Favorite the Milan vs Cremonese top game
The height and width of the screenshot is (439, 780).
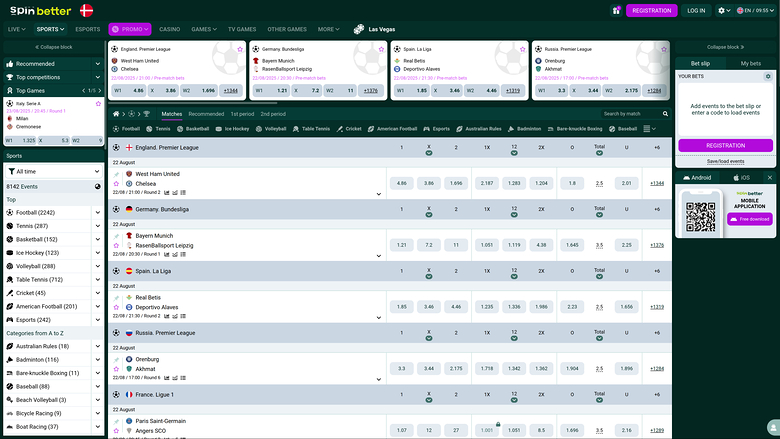click(x=98, y=103)
